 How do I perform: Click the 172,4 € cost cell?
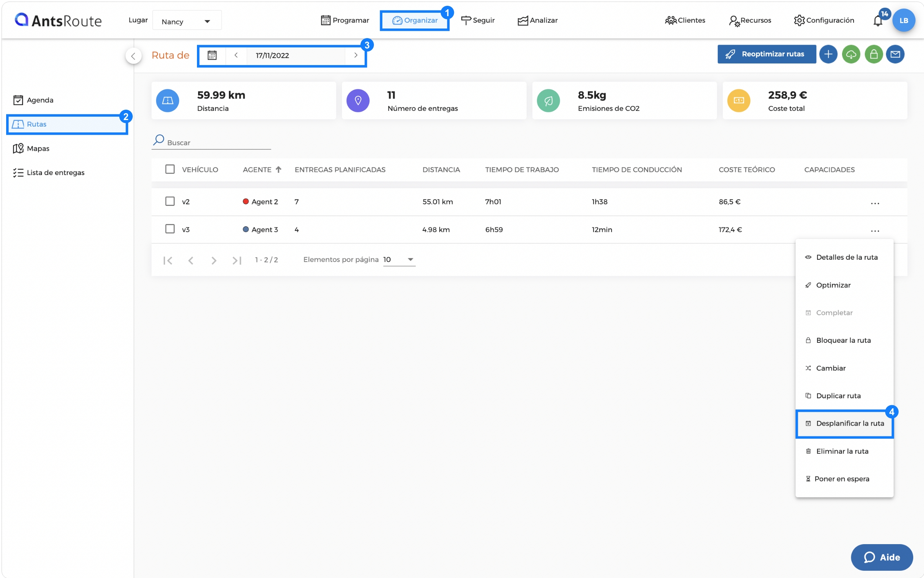click(x=730, y=230)
